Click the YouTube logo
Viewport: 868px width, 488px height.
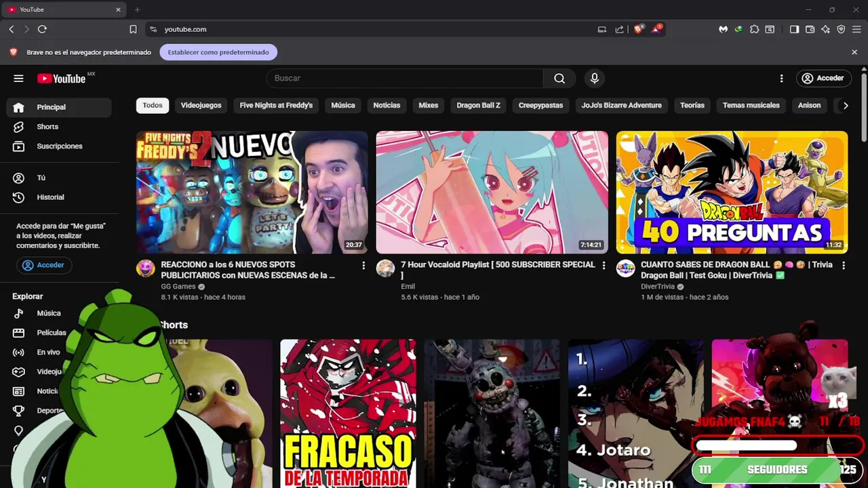[61, 79]
